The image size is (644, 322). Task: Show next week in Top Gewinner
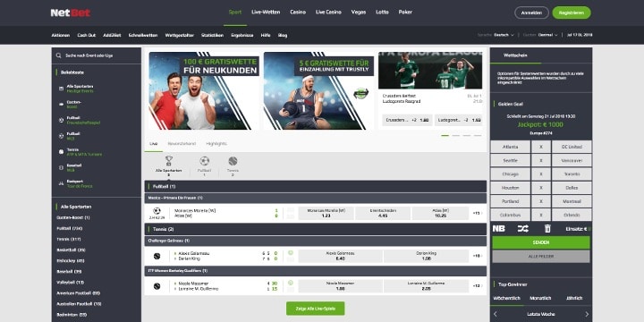coord(587,314)
